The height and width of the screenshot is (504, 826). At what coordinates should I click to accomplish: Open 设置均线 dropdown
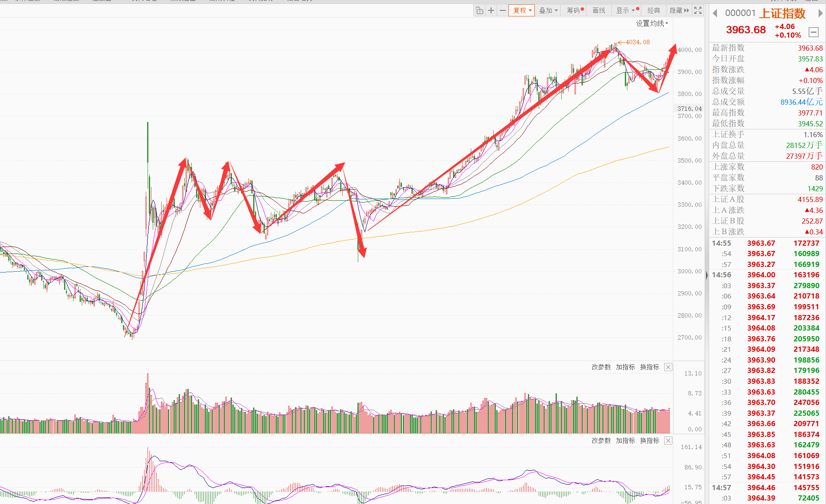(652, 23)
